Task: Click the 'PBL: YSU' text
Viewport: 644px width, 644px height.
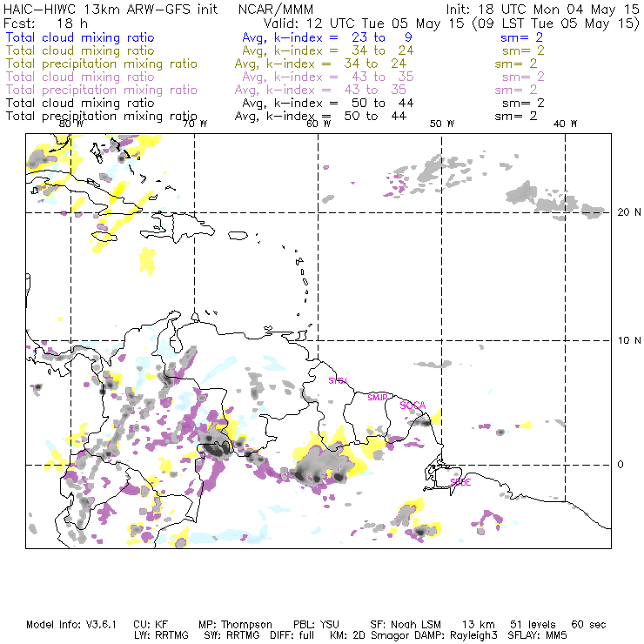Action: [316, 625]
